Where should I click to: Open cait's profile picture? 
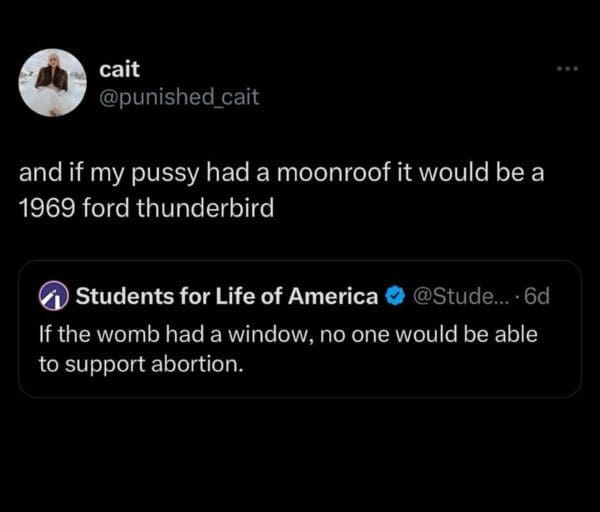(x=53, y=82)
